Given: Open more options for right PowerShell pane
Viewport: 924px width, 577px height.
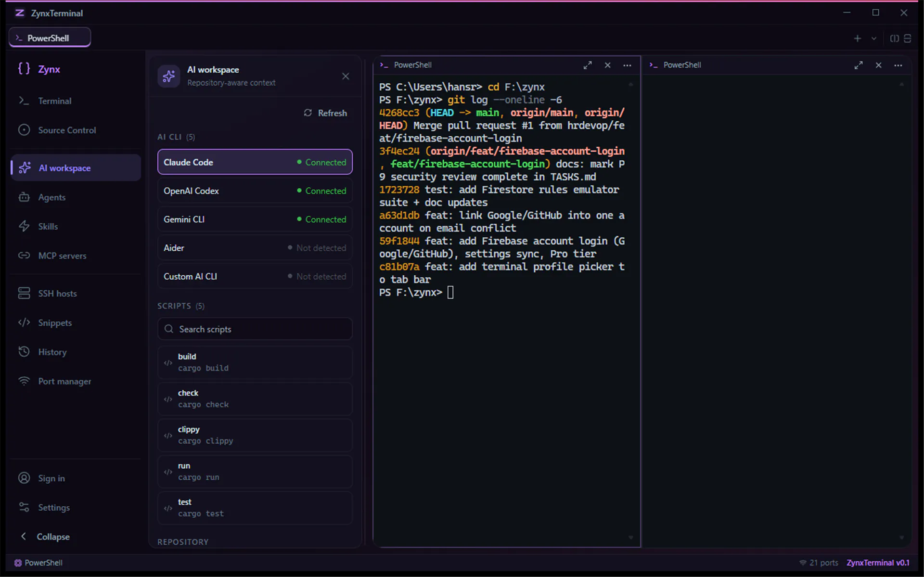Looking at the screenshot, I should (x=898, y=65).
